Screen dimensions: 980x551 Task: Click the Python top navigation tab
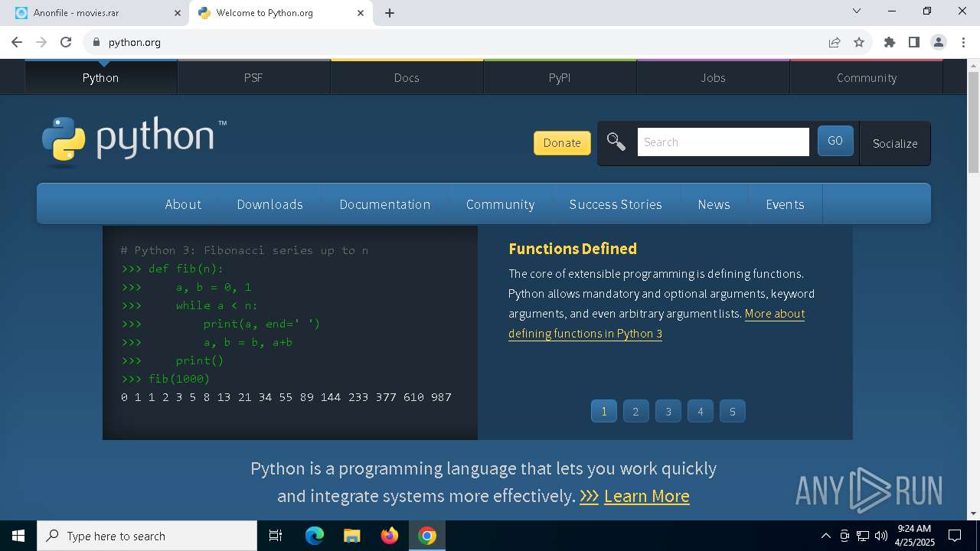101,77
